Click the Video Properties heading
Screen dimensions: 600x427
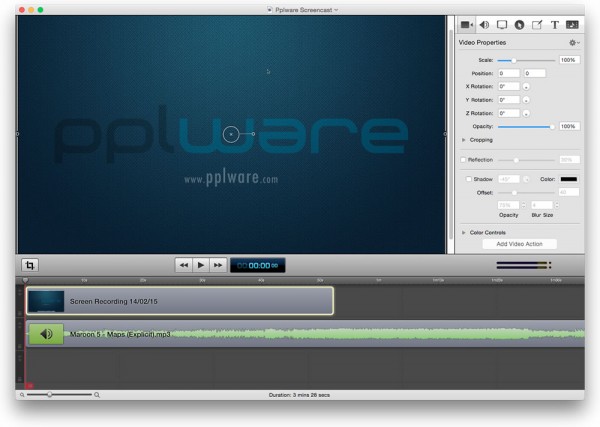pos(482,42)
